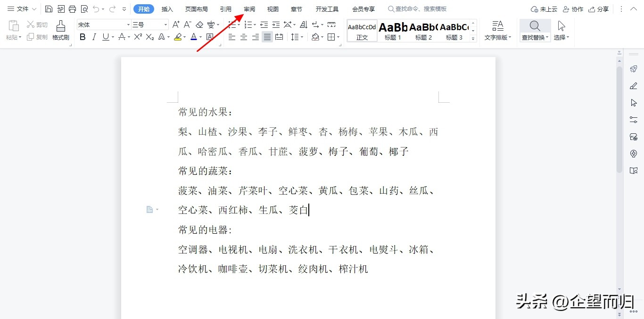Click the tab stops ruler icon
This screenshot has width=644, height=319.
coord(331,25)
